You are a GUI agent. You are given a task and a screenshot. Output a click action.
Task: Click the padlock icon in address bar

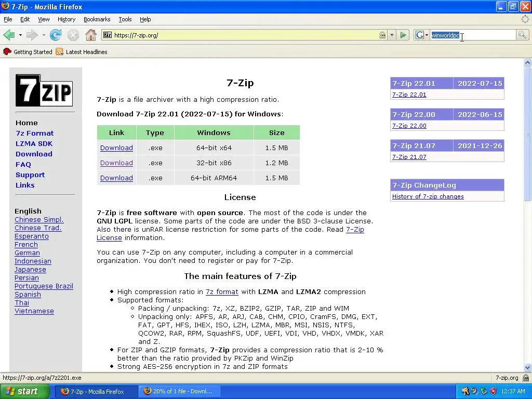382,35
